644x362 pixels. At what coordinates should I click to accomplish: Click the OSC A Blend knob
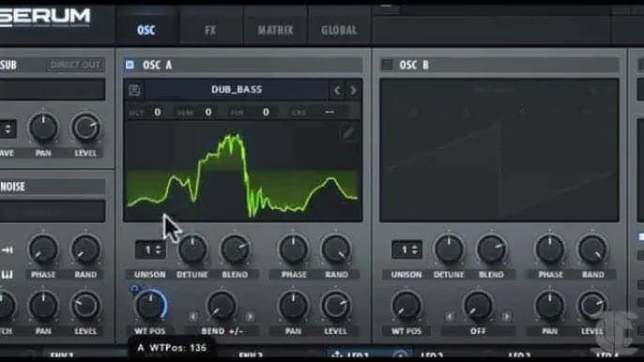[x=235, y=249]
